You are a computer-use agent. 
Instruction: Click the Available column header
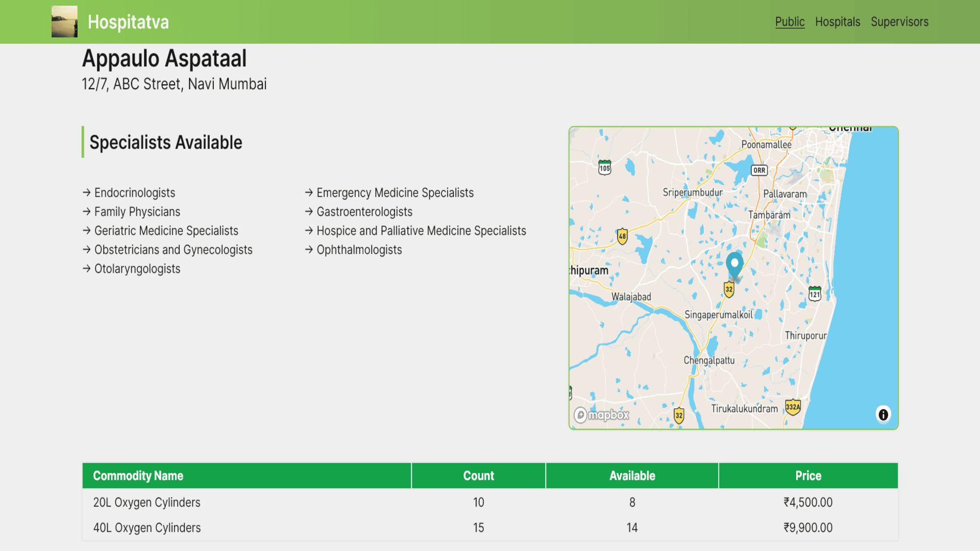632,475
